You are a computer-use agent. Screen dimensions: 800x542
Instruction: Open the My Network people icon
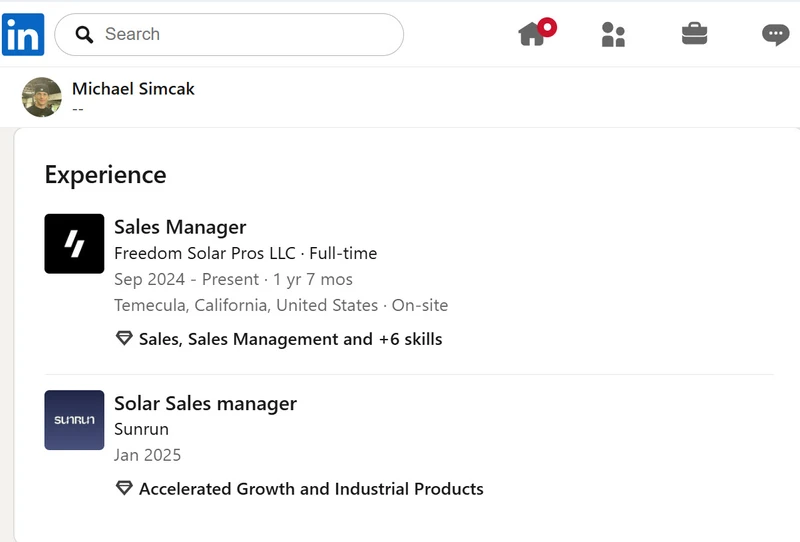click(613, 34)
